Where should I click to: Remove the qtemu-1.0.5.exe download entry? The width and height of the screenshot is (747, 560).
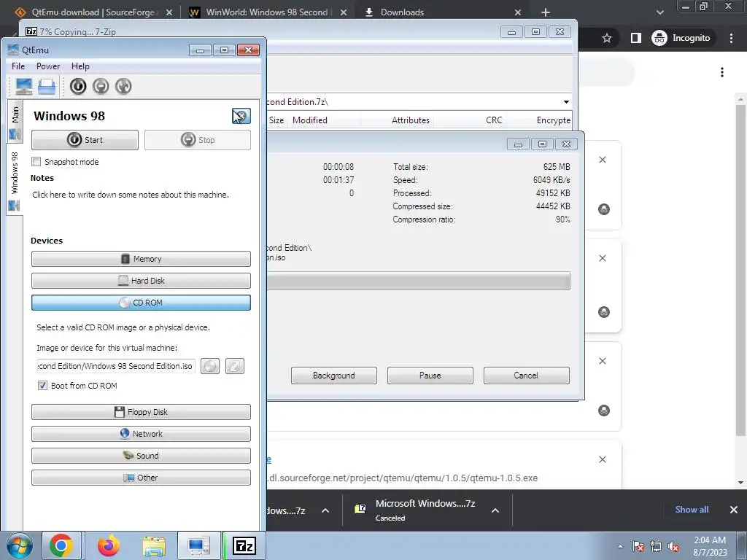pyautogui.click(x=602, y=459)
